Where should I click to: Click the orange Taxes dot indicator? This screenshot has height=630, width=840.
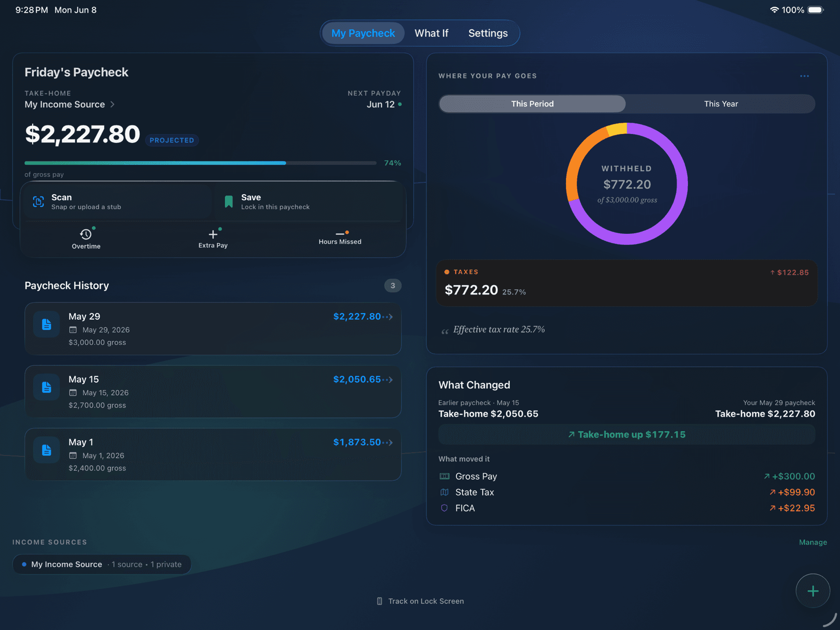coord(447,272)
